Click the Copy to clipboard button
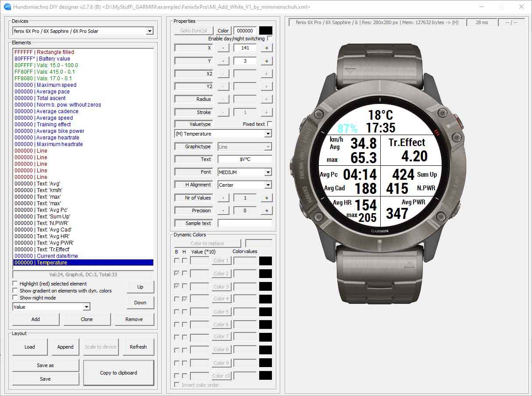The image size is (532, 396). [118, 372]
